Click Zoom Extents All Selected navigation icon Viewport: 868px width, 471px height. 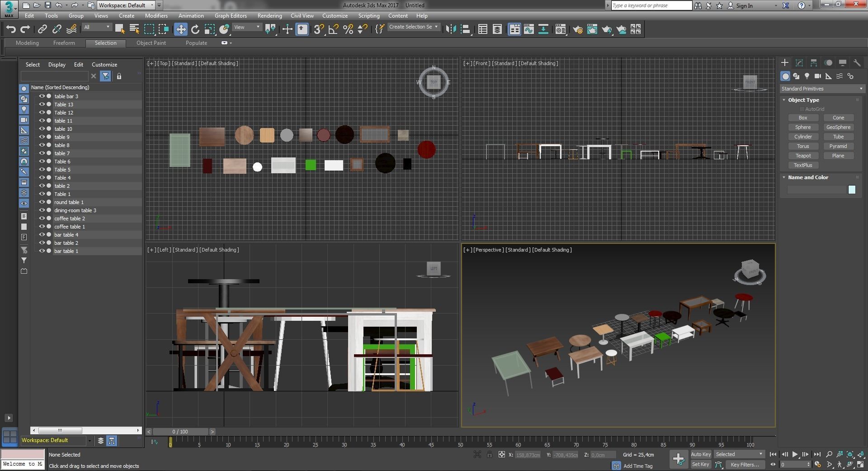coord(850,454)
